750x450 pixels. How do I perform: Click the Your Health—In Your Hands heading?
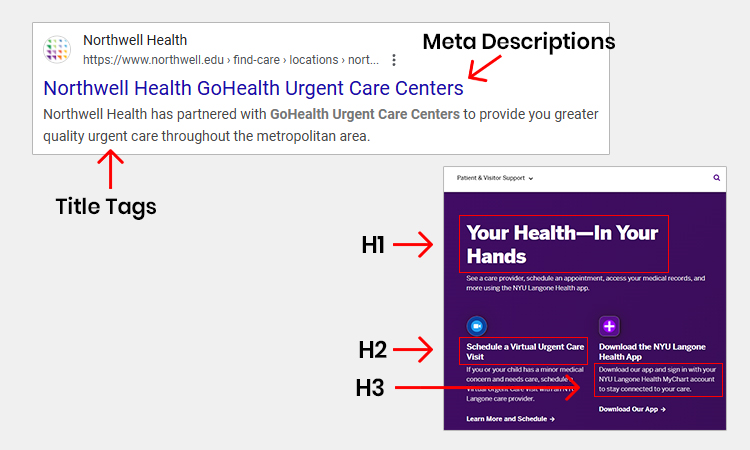[x=562, y=244]
